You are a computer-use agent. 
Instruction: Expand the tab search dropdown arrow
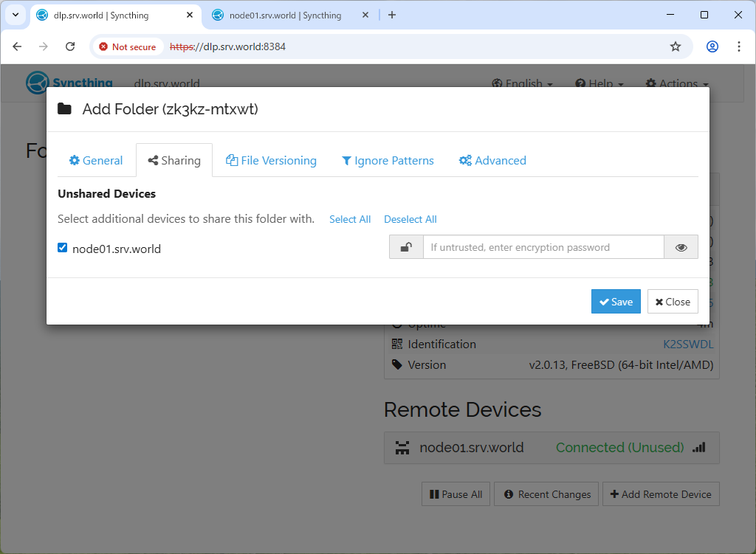click(15, 15)
